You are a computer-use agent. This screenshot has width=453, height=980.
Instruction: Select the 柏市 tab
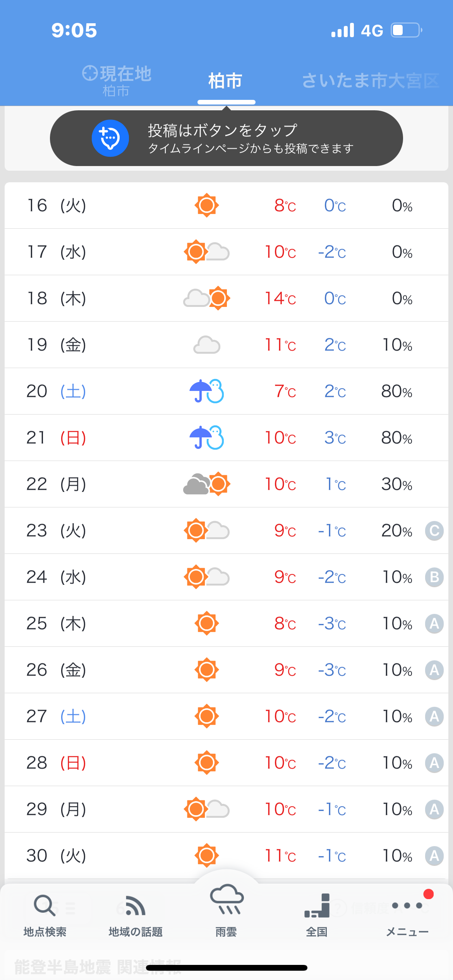click(x=225, y=81)
